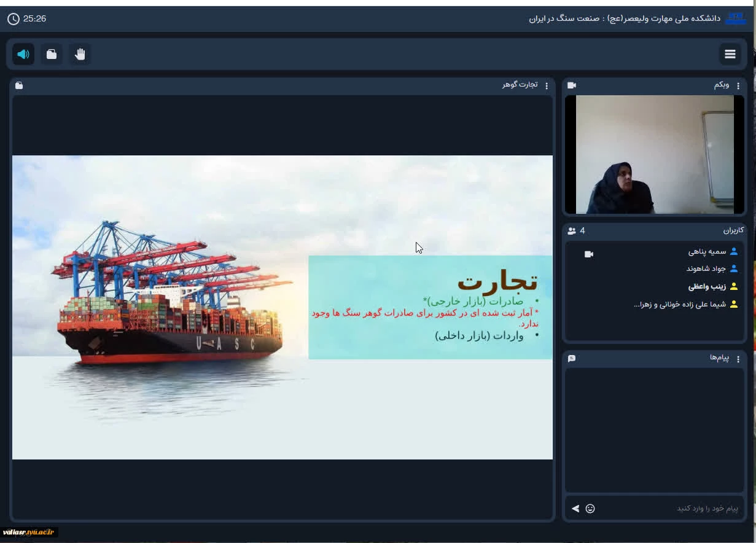The width and height of the screenshot is (756, 543).
Task: Click the share icon in the تجارت گوهر header
Action: [x=19, y=85]
